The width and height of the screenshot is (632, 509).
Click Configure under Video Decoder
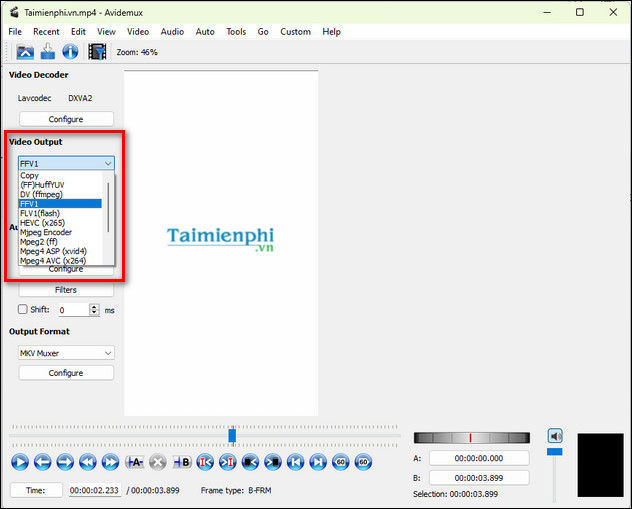click(x=66, y=119)
